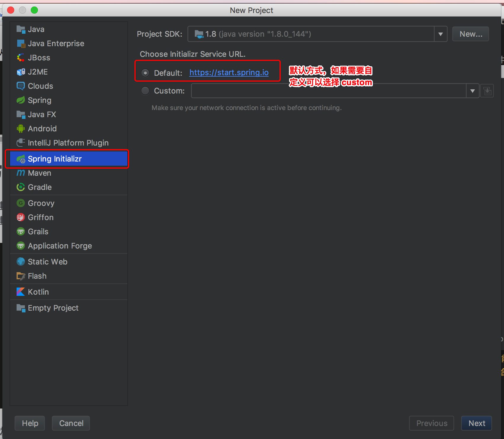The width and height of the screenshot is (504, 439).
Task: Click the Spring leaf icon
Action: click(x=21, y=100)
